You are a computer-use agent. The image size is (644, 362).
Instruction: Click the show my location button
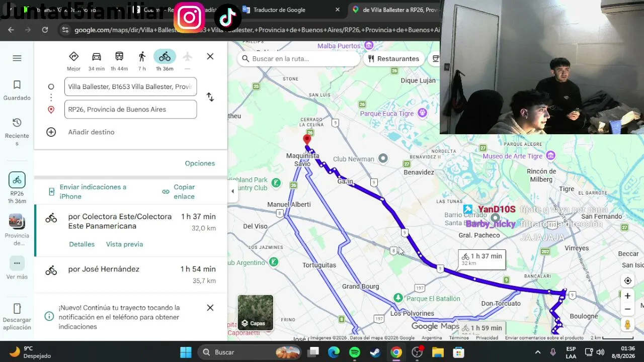627,281
